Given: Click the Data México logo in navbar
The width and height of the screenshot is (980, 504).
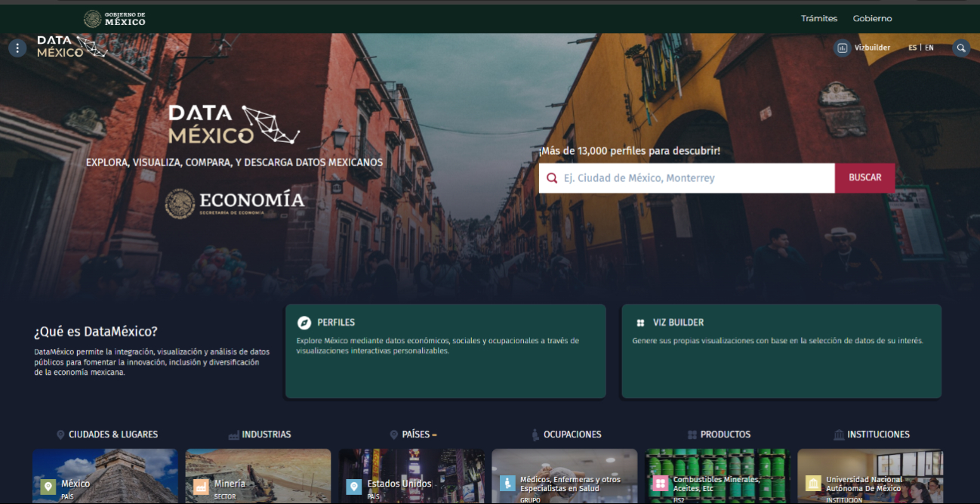Looking at the screenshot, I should click(x=72, y=47).
